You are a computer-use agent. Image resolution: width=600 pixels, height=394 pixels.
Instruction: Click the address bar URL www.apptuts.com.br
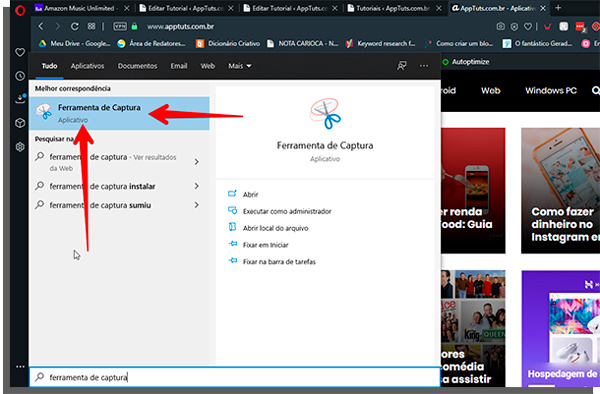pyautogui.click(x=180, y=26)
